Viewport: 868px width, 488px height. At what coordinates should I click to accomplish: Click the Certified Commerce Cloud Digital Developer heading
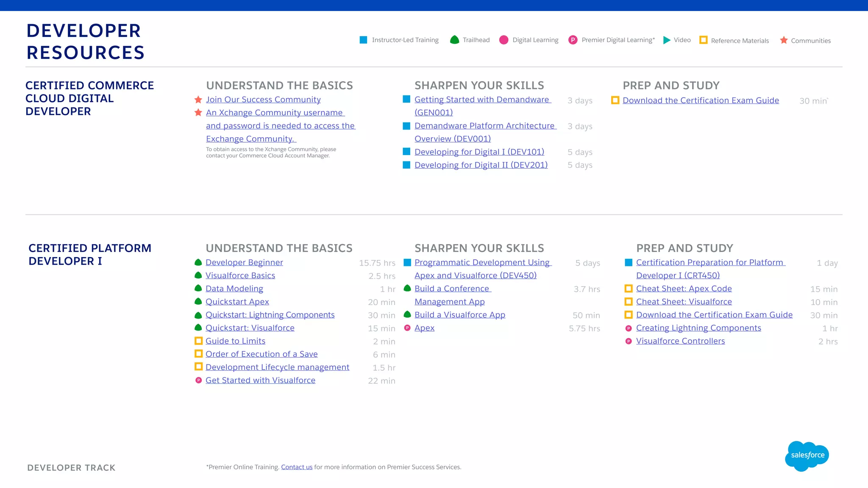click(89, 98)
